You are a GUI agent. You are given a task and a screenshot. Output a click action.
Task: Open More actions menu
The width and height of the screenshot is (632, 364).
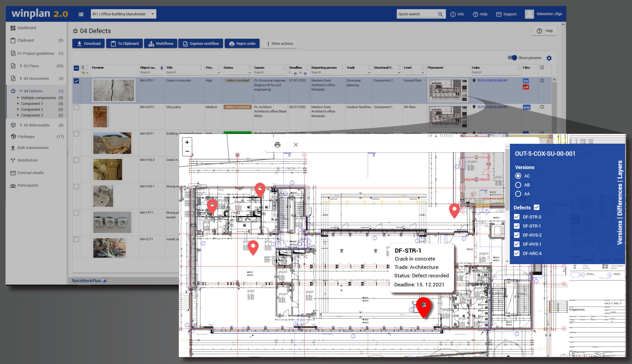coord(280,44)
